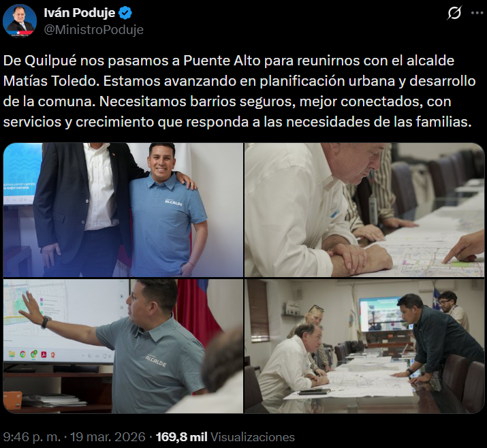This screenshot has height=448, width=487.
Task: Open Iván Poduje's profile avatar
Action: click(20, 21)
